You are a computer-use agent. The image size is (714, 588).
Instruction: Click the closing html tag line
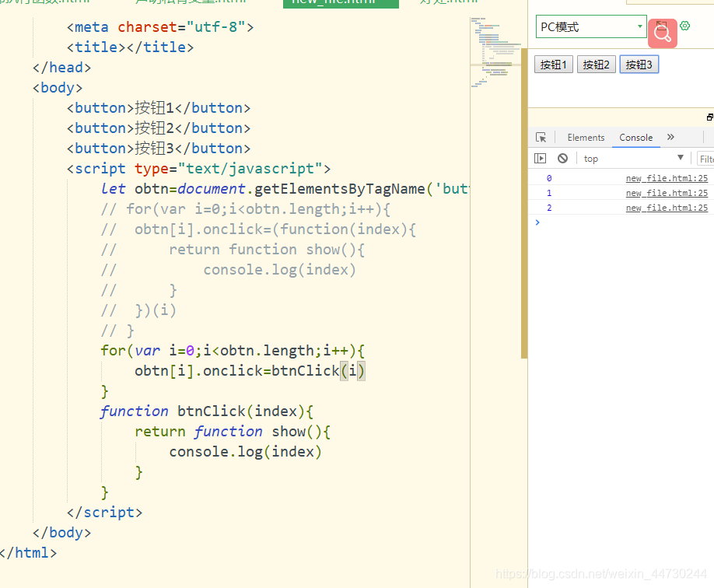coord(28,552)
